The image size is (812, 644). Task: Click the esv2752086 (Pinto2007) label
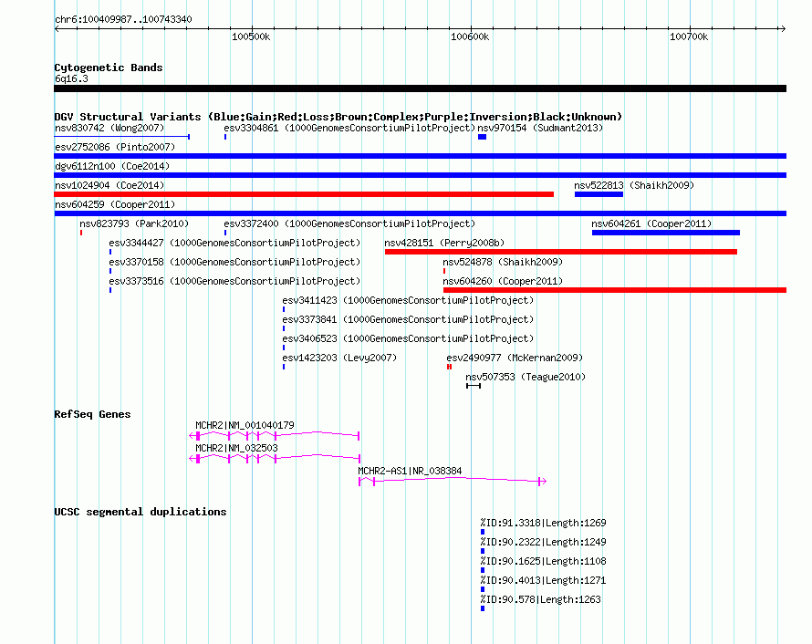[x=115, y=147]
